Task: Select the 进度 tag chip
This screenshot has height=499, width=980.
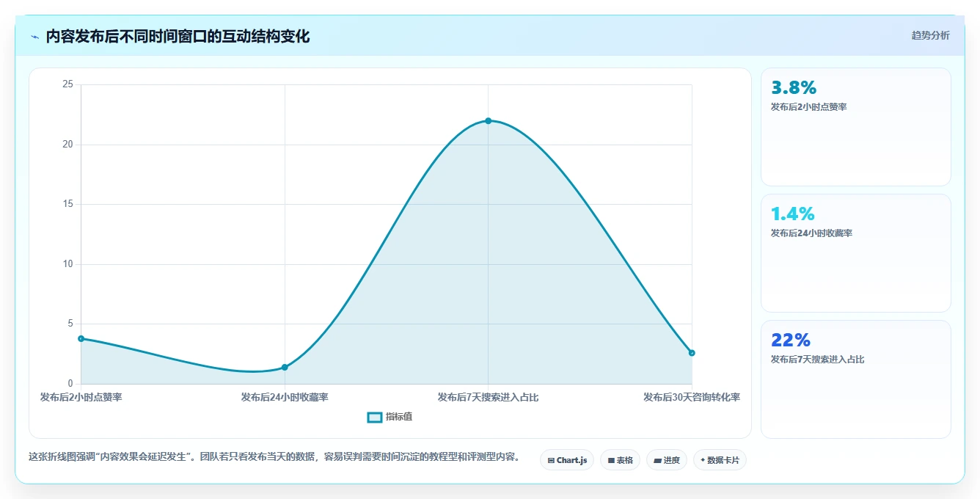Action: coord(666,460)
